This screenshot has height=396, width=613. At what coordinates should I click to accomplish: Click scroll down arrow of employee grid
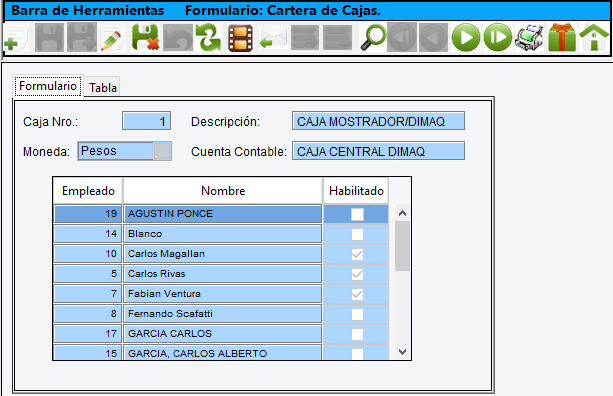(402, 352)
